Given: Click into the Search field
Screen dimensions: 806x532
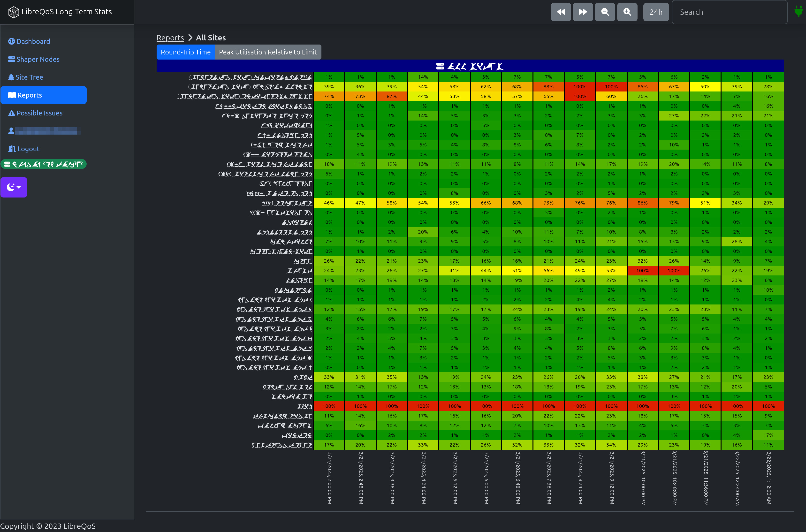Looking at the screenshot, I should [x=729, y=12].
